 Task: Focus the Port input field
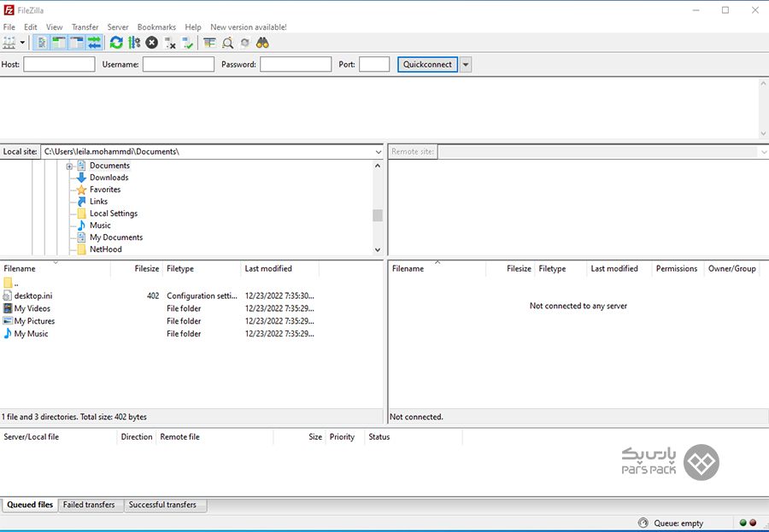(374, 64)
